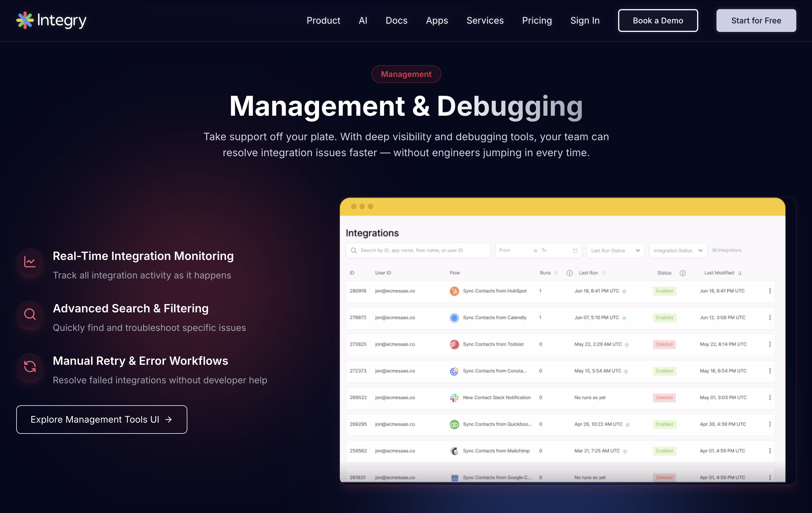Click the '36 Integrations' count text
The width and height of the screenshot is (812, 513).
726,250
